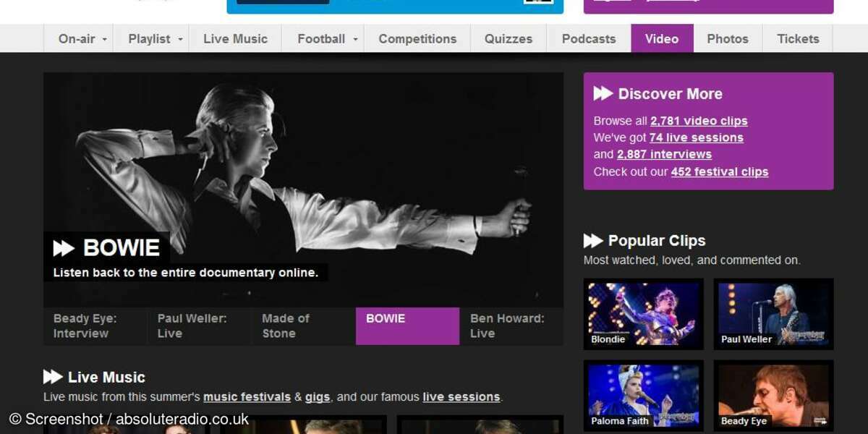Select the Paul Weller: Live carousel tab
The width and height of the screenshot is (868, 434).
(x=199, y=326)
